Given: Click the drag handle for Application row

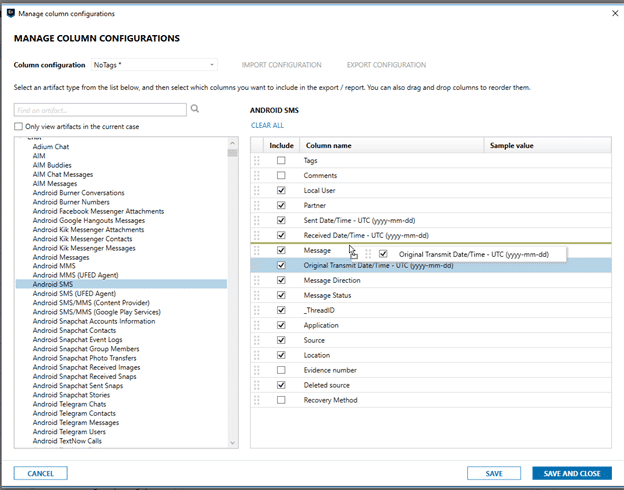Looking at the screenshot, I should coord(257,325).
